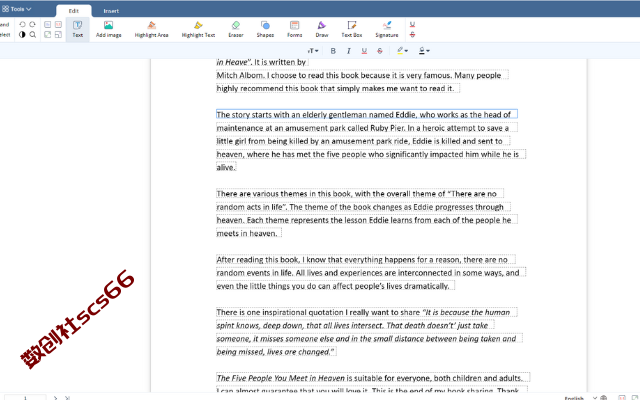Select the Text Box tool
This screenshot has width=640, height=400.
[352, 29]
